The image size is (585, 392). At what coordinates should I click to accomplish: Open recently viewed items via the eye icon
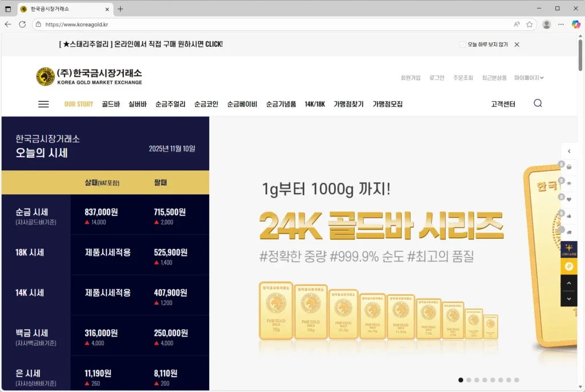click(568, 183)
